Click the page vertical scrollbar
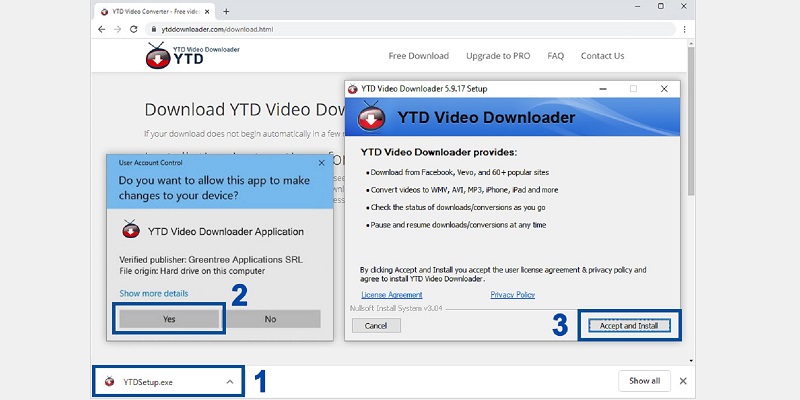This screenshot has height=400, width=800. click(x=691, y=121)
